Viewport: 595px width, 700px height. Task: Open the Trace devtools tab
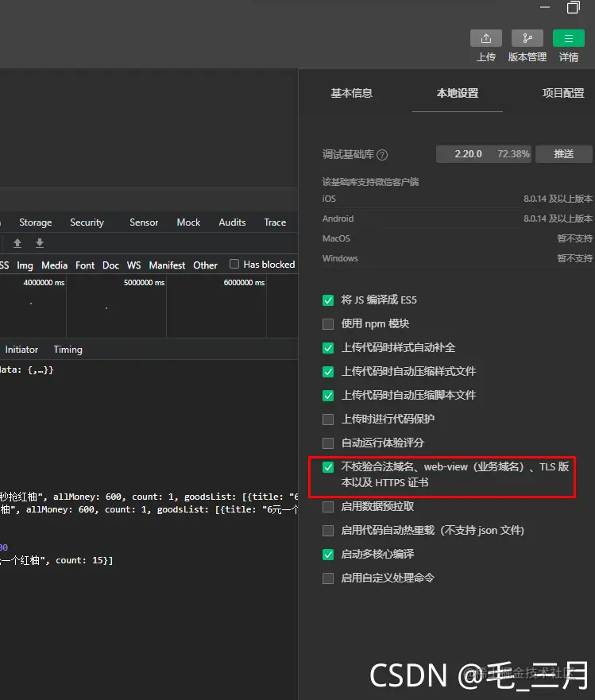point(275,222)
